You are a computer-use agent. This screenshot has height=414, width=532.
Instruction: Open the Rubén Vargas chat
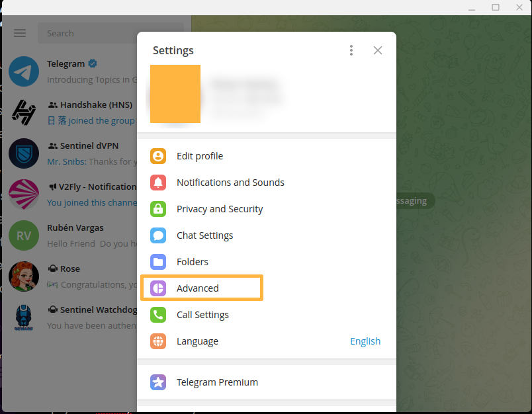(69, 235)
